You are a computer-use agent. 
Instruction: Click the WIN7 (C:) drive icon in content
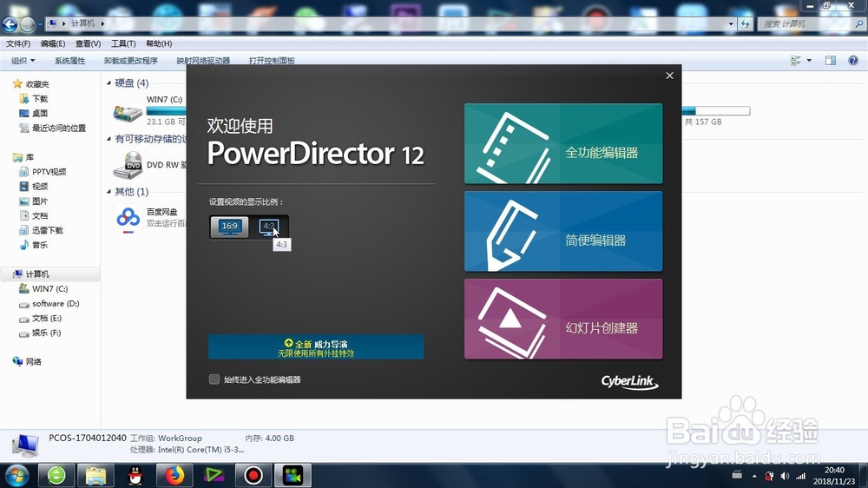[x=128, y=112]
